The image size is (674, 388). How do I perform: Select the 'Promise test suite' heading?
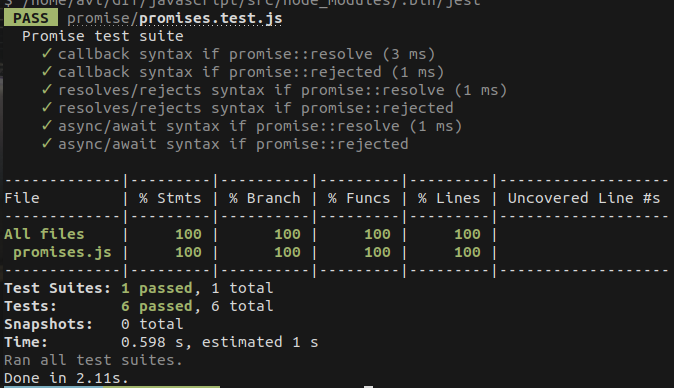103,36
